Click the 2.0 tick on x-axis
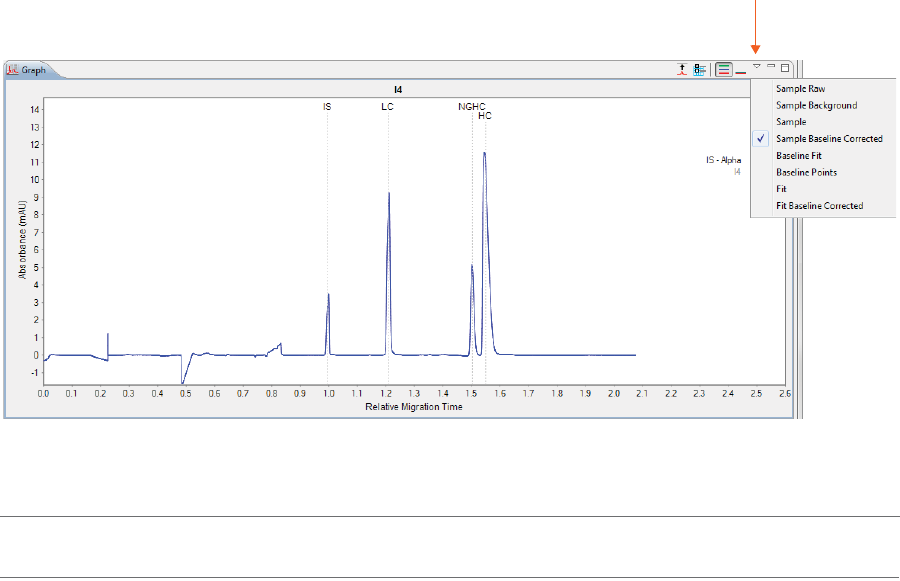Screen dimensions: 900x581 [x=614, y=394]
